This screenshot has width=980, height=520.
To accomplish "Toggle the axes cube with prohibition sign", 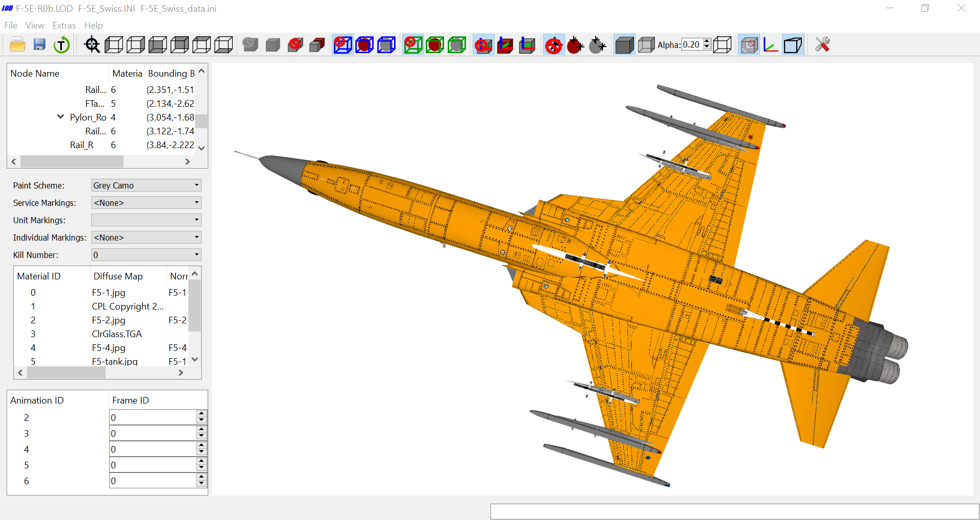I will tap(483, 45).
